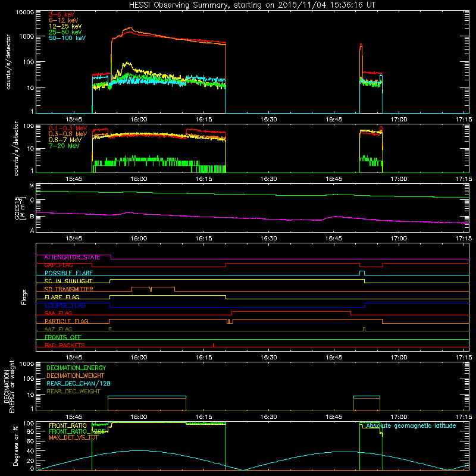This screenshot has height=476, width=476.
Task: Select the ATTENUATOR_STATE flag label
Action: click(72, 258)
